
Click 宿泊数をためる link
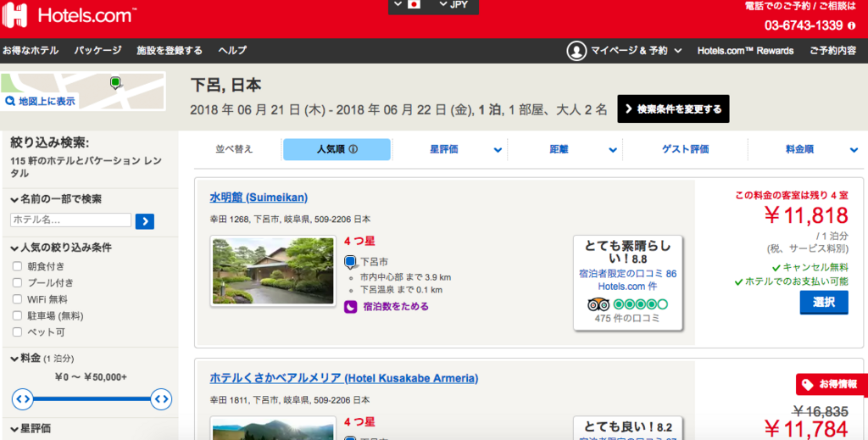point(396,307)
